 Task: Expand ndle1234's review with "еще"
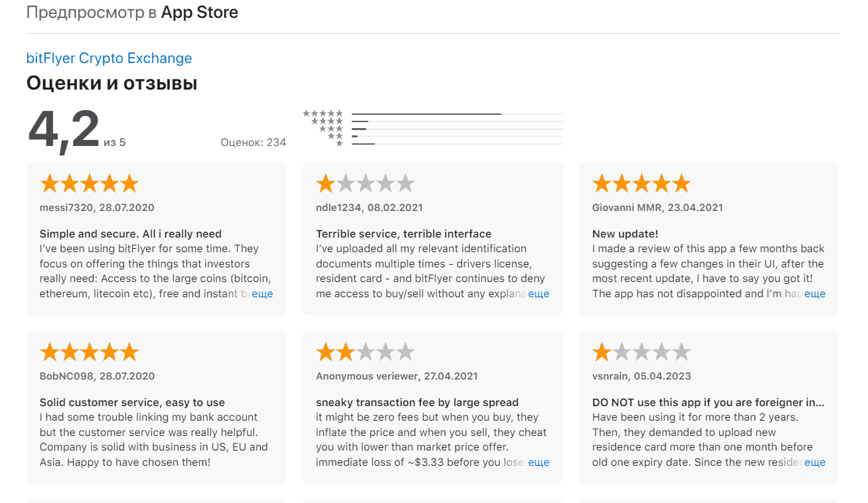click(538, 294)
